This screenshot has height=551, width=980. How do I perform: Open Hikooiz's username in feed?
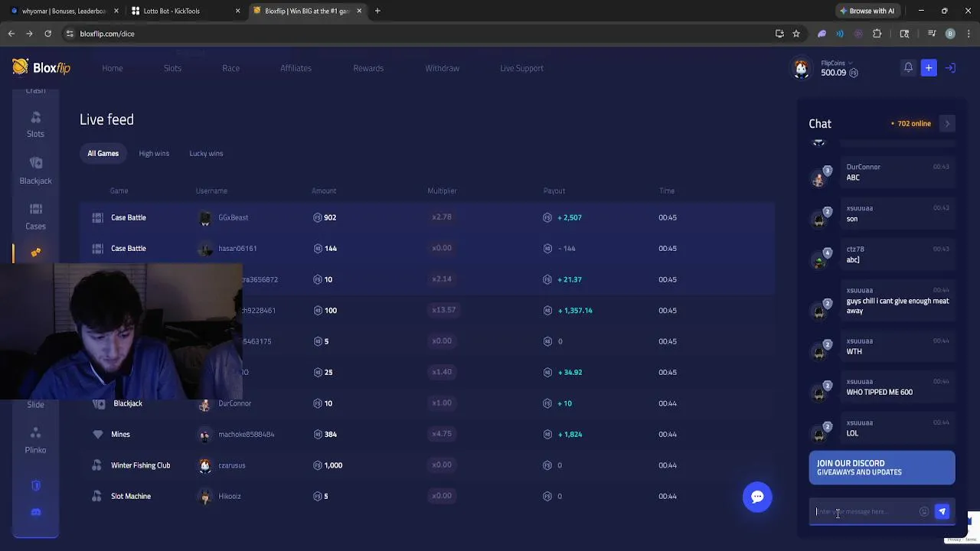(230, 496)
